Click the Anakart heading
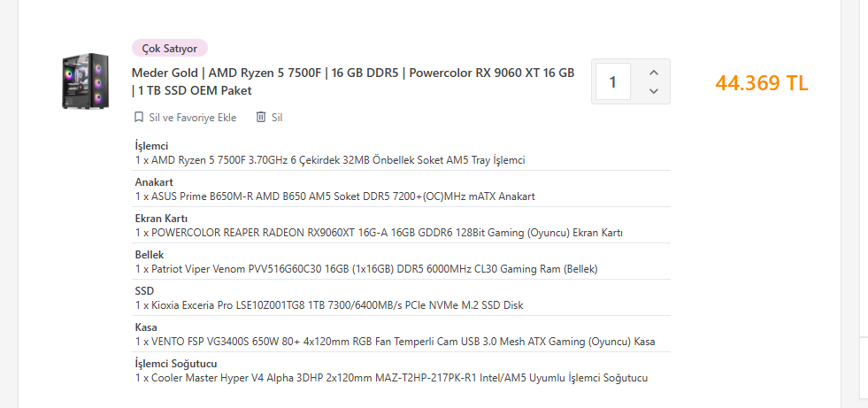 pyautogui.click(x=154, y=182)
